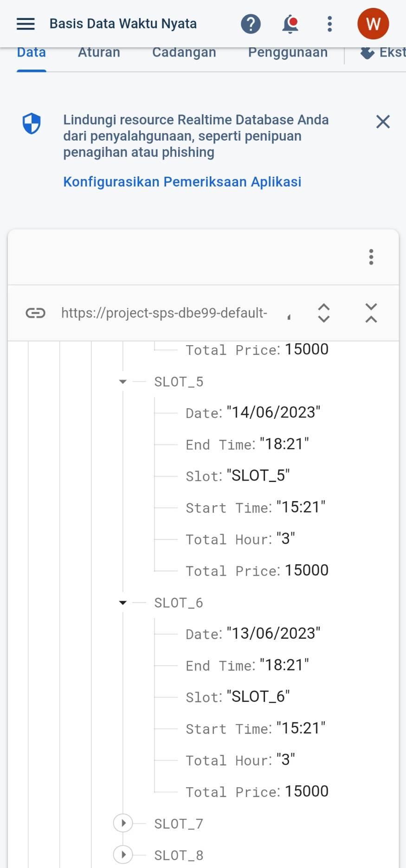Open the notifications bell
Screen dimensions: 406x868
point(290,24)
